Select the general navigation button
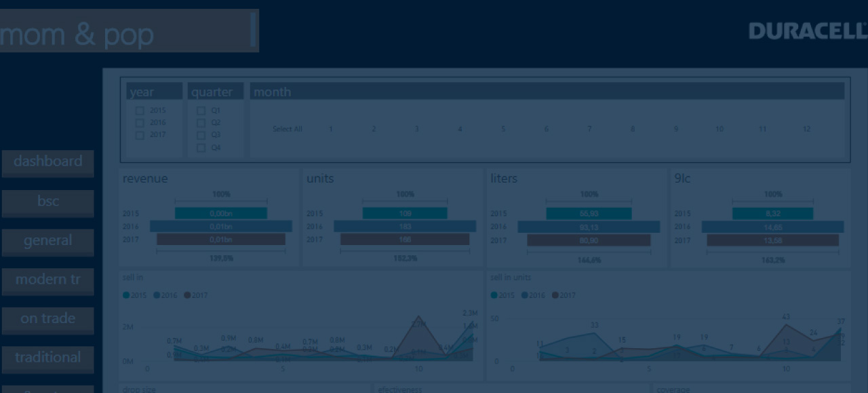This screenshot has height=393, width=868. [47, 242]
